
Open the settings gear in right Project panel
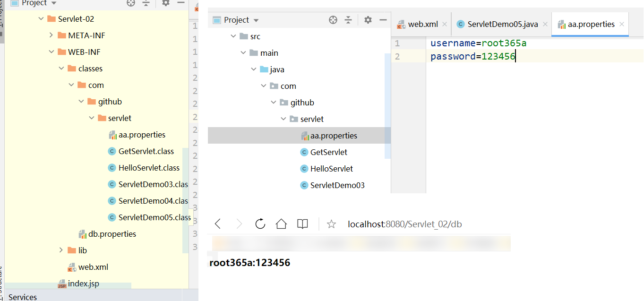point(368,20)
